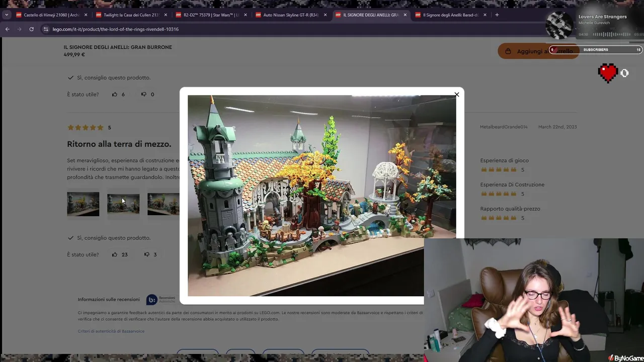Viewport: 644px width, 362px height.
Task: Switch to R2-D2 75379 Star Wars tab
Action: click(x=211, y=15)
